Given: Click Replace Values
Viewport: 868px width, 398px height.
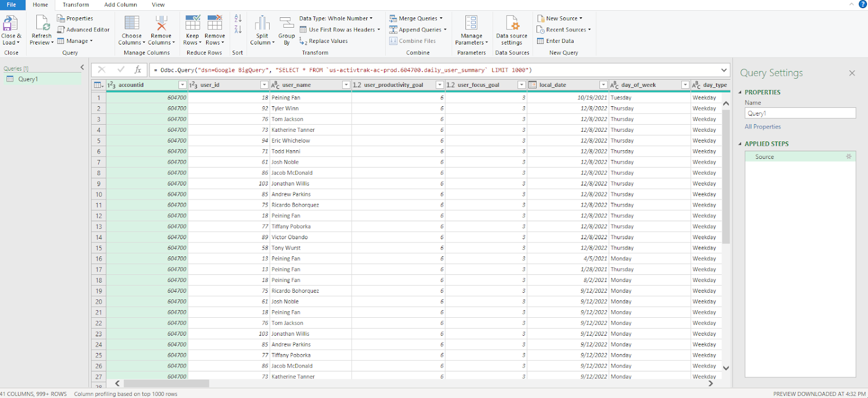Looking at the screenshot, I should pos(323,41).
